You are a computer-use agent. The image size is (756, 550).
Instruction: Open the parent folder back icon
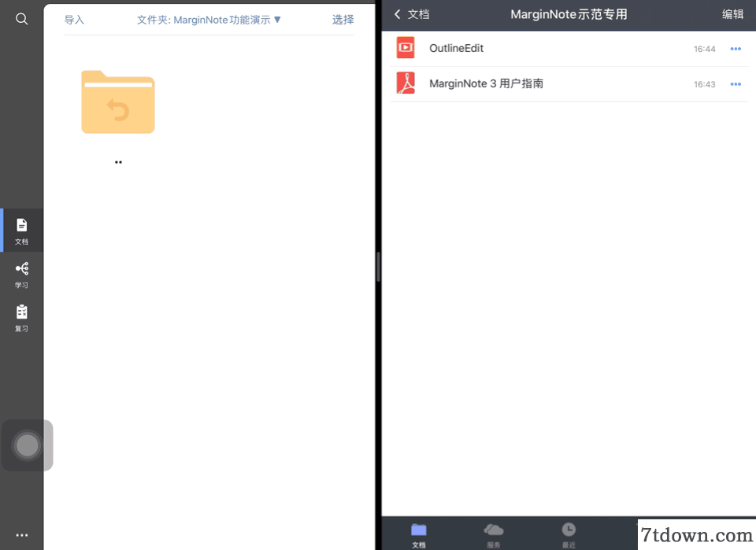(x=118, y=102)
